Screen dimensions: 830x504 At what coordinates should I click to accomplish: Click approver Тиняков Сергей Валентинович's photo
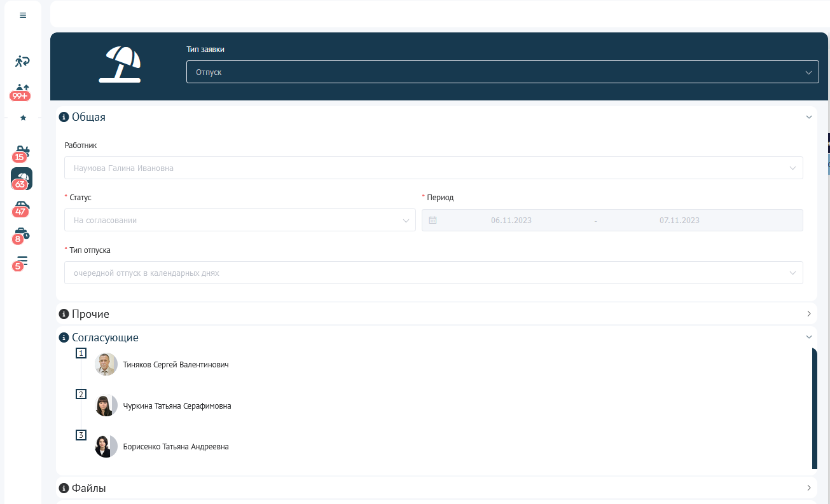click(106, 365)
